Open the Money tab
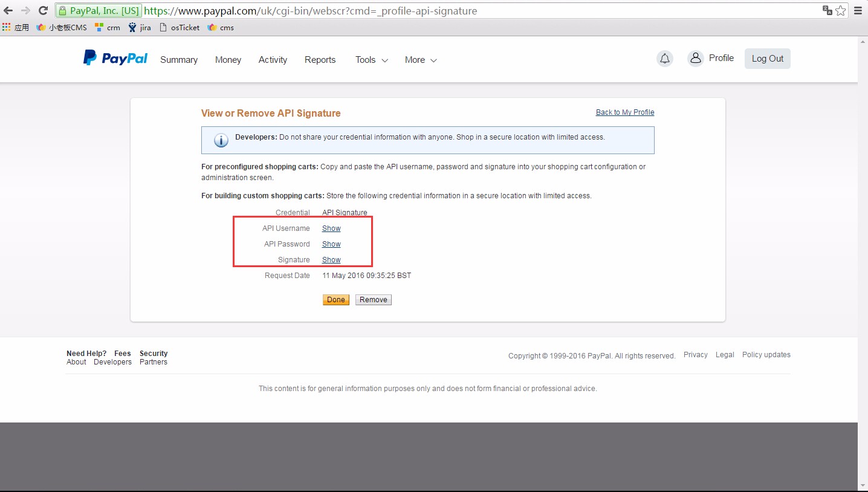Image resolution: width=868 pixels, height=492 pixels. coord(228,60)
